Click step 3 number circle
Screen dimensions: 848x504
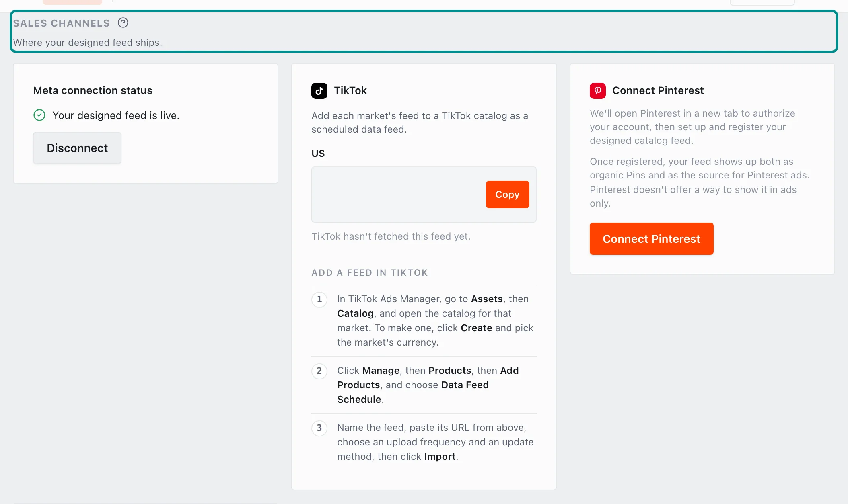pyautogui.click(x=319, y=428)
